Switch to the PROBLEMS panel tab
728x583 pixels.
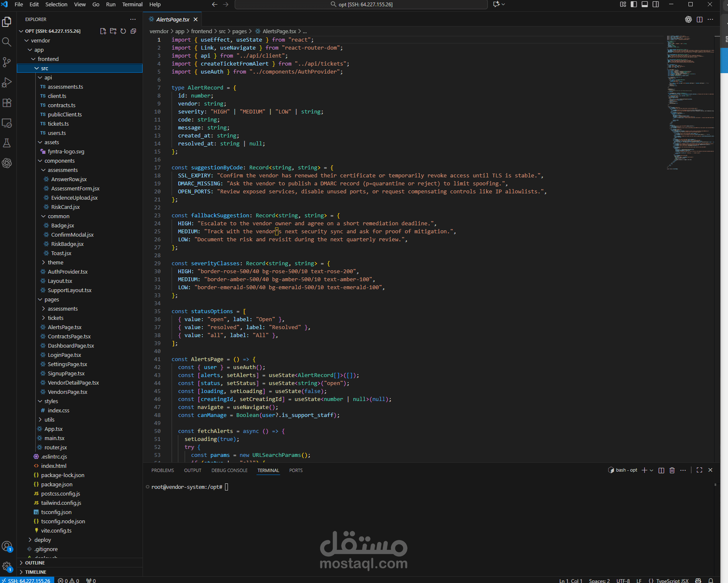click(x=163, y=470)
